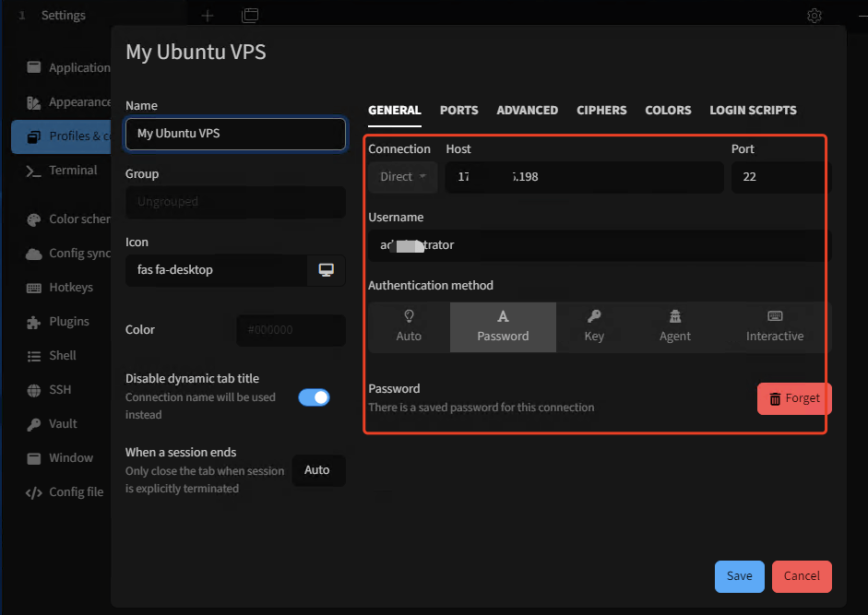This screenshot has height=615, width=868.
Task: Open Terminal settings section
Action: click(62, 171)
